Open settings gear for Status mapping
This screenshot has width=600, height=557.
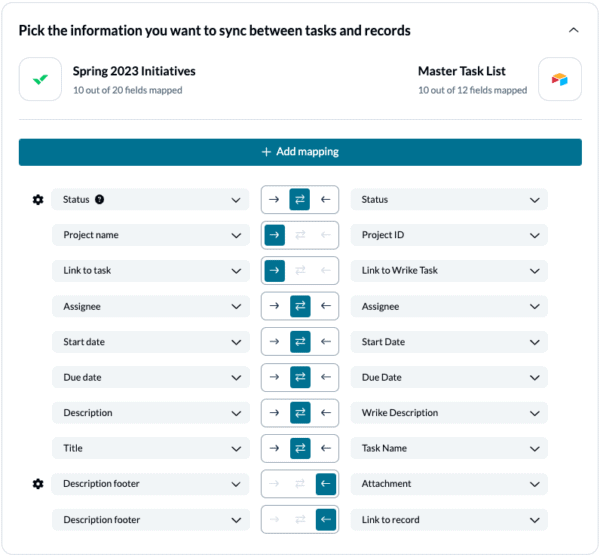38,200
